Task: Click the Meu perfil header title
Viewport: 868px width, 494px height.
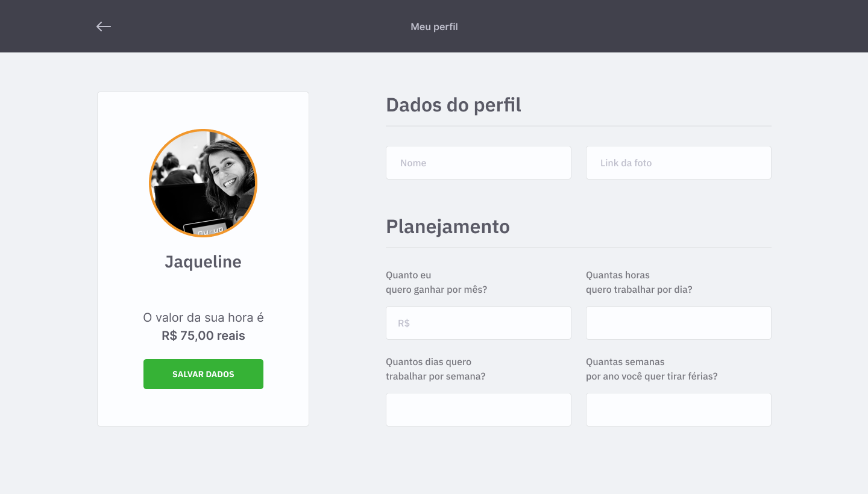Action: tap(434, 27)
